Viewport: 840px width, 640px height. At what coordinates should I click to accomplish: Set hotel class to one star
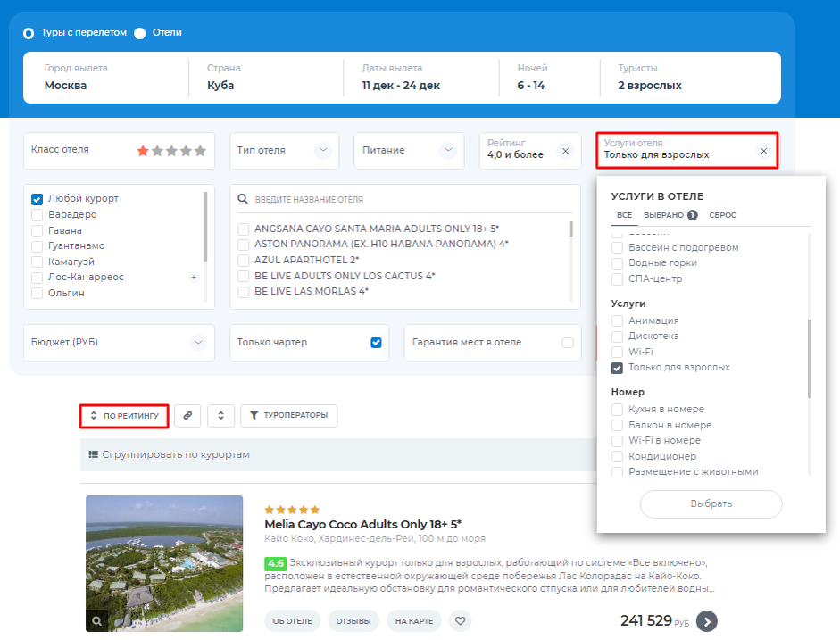click(x=143, y=151)
